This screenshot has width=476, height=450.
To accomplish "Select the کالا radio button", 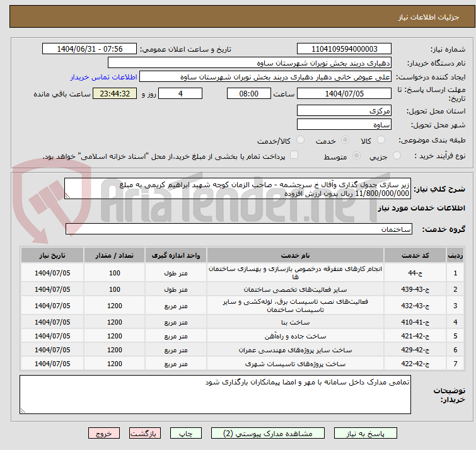I will [381, 140].
